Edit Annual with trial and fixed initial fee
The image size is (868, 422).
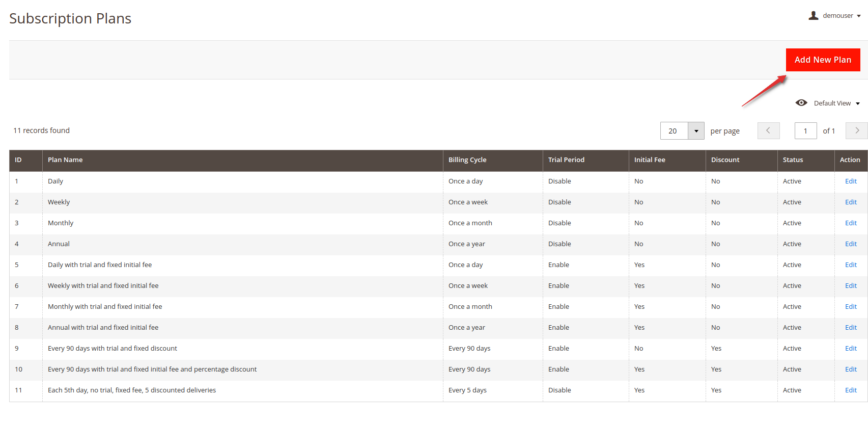(x=851, y=328)
